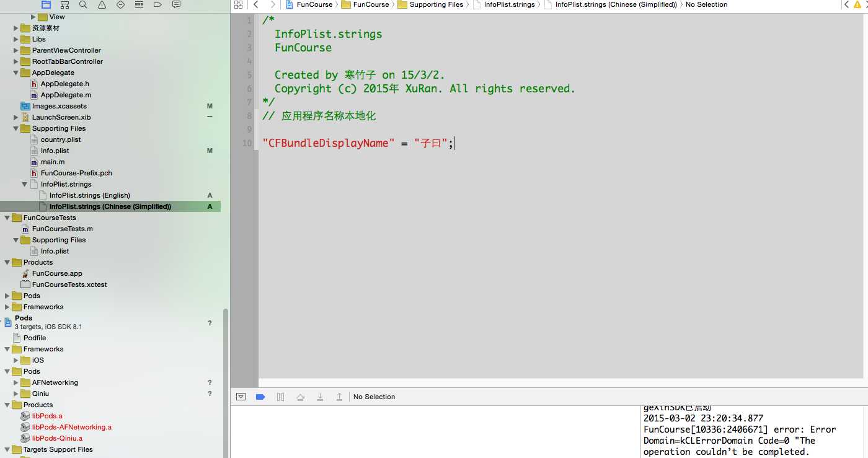Open the Report navigator
The image size is (868, 458).
[176, 4]
